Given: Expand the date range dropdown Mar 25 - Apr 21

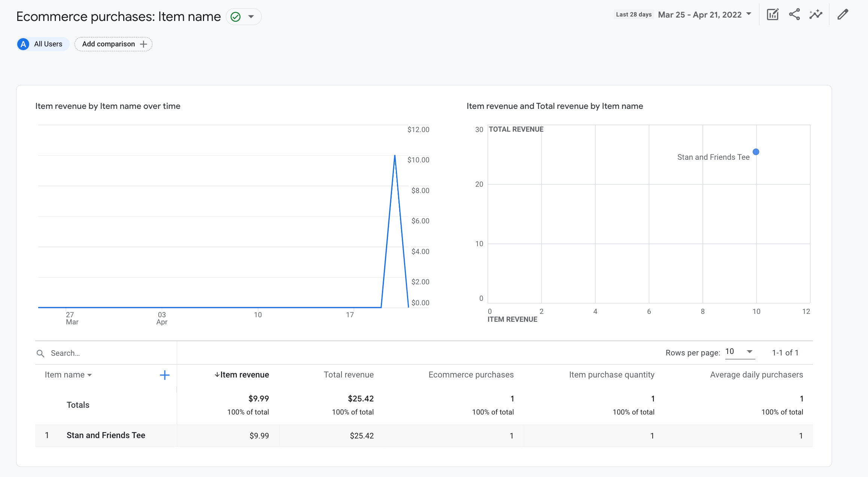Looking at the screenshot, I should [x=704, y=15].
